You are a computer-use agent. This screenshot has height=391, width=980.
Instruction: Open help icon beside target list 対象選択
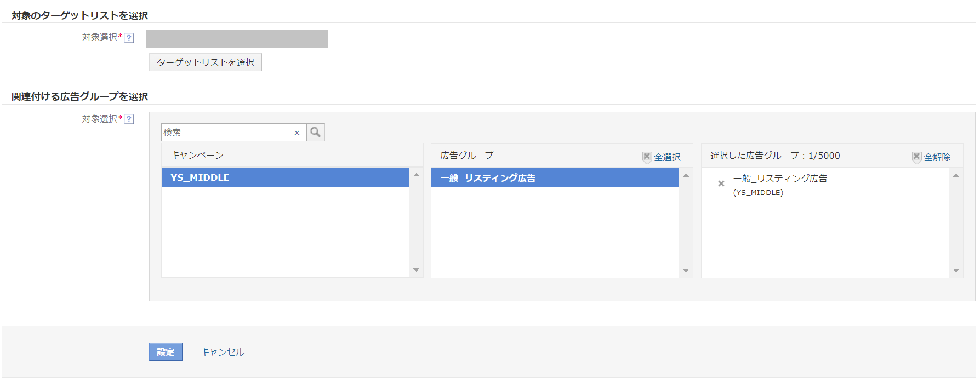tap(129, 38)
